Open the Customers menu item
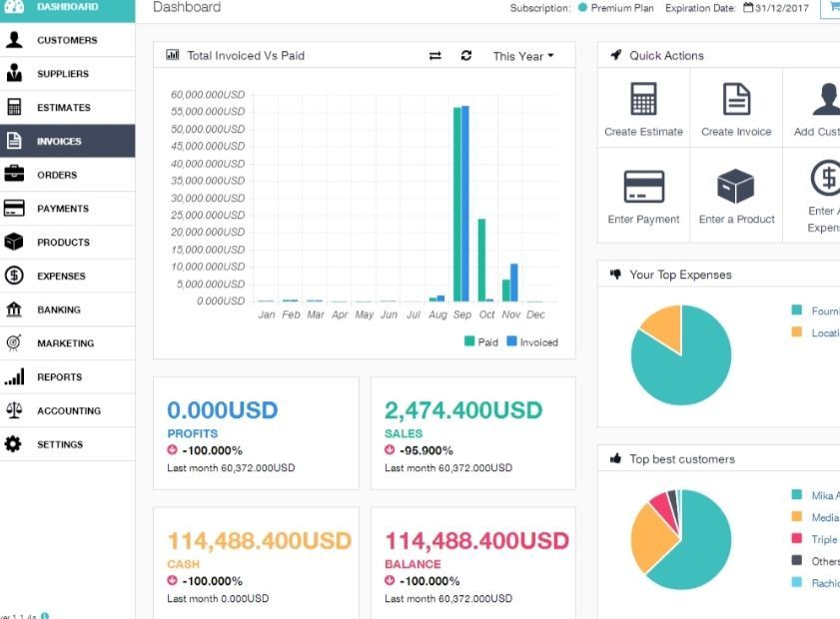 pos(67,40)
